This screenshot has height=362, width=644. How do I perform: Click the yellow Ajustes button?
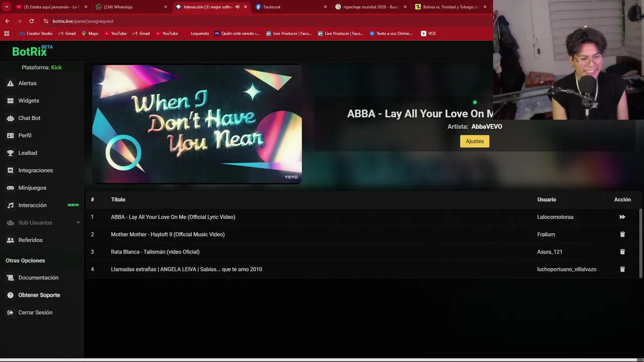click(x=474, y=141)
